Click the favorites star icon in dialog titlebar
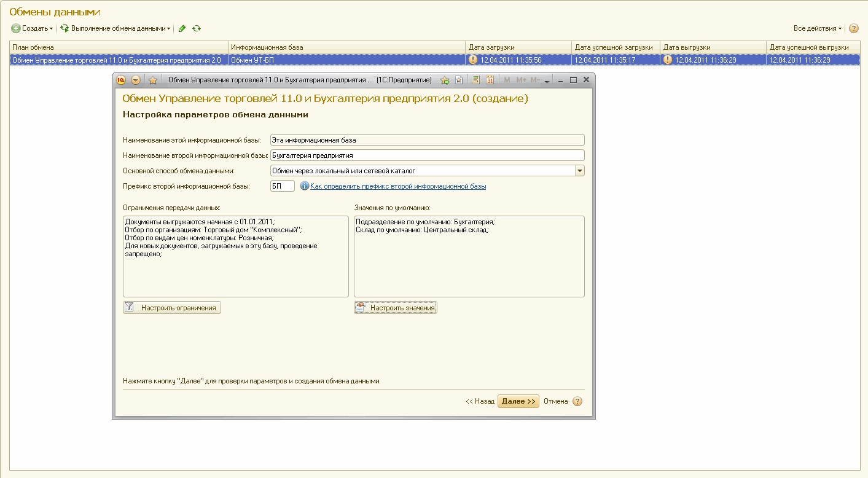Viewport: 868px width, 478px height. click(x=153, y=80)
